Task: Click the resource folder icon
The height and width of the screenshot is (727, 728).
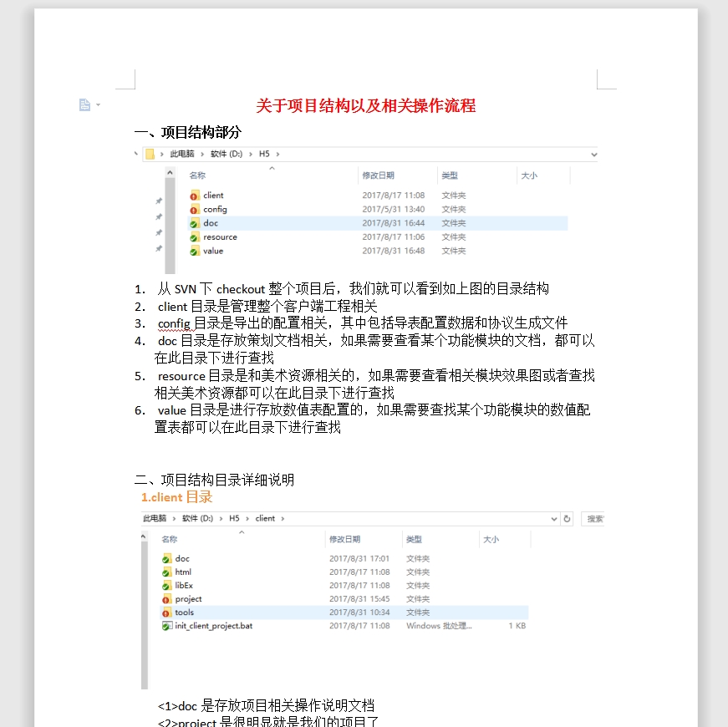Action: click(194, 237)
